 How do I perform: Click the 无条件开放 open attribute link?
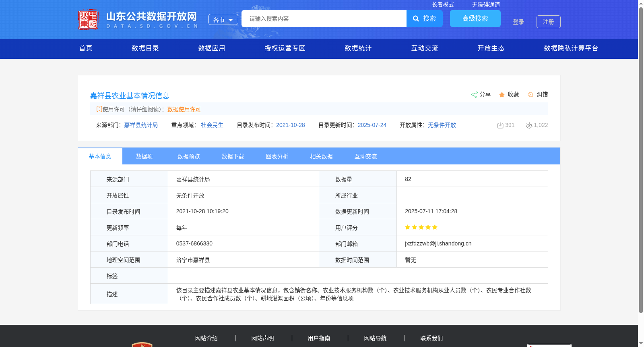tap(442, 125)
